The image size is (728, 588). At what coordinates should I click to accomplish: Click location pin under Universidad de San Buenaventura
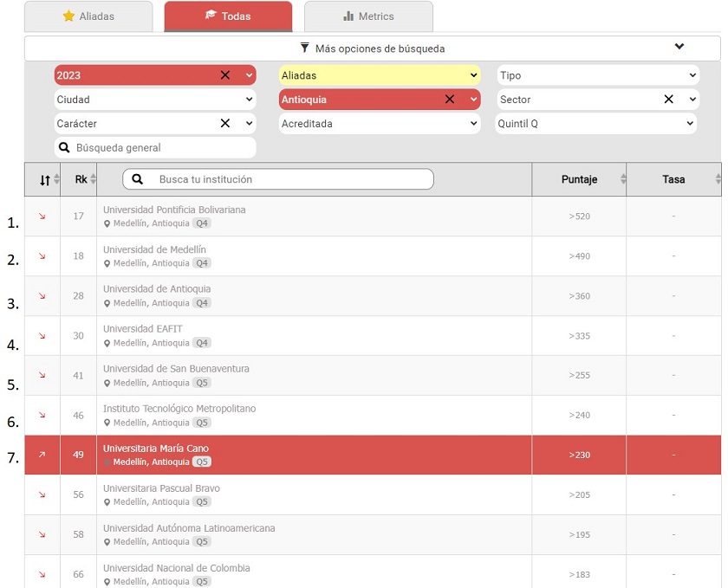coord(107,384)
